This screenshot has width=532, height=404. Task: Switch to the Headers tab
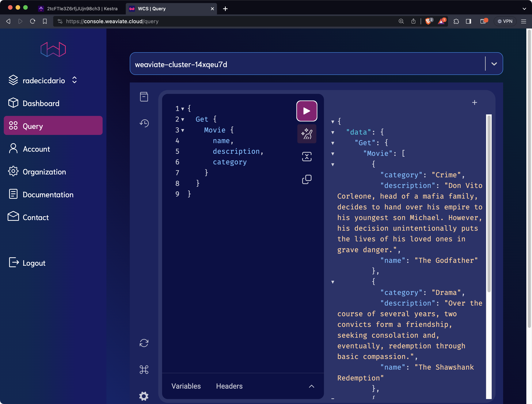pos(229,386)
